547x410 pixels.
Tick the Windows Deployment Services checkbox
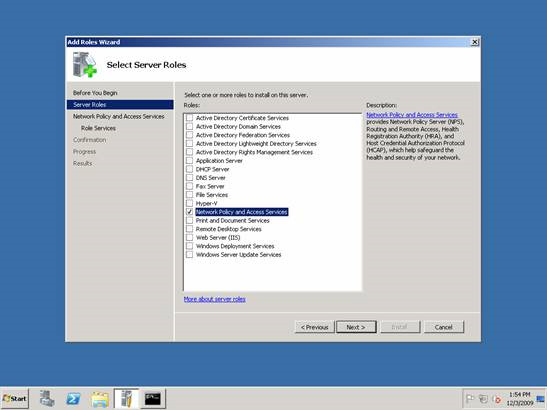point(189,246)
